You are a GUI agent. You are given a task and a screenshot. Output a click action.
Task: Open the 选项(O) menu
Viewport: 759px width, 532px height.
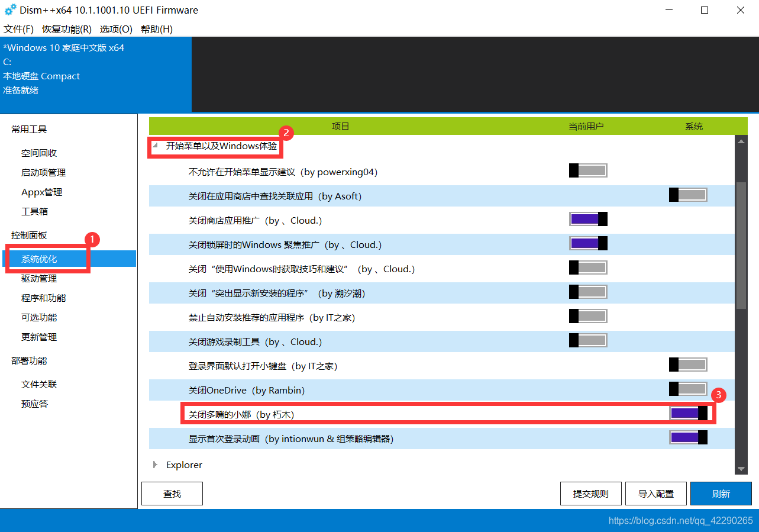pos(116,29)
